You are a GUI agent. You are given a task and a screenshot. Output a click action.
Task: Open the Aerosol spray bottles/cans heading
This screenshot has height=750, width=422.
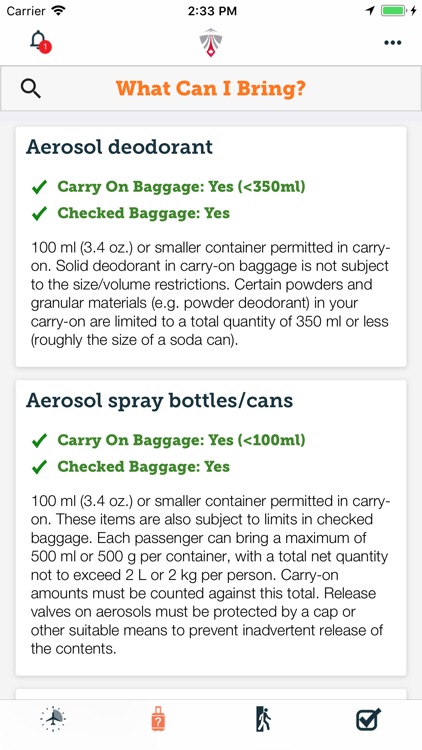159,400
